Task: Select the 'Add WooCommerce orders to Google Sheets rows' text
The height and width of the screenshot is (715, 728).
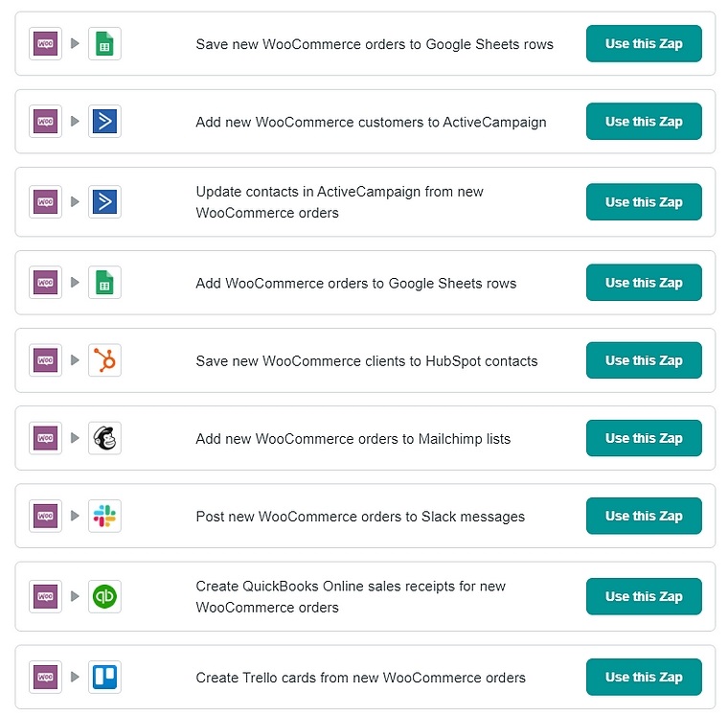Action: (x=355, y=284)
